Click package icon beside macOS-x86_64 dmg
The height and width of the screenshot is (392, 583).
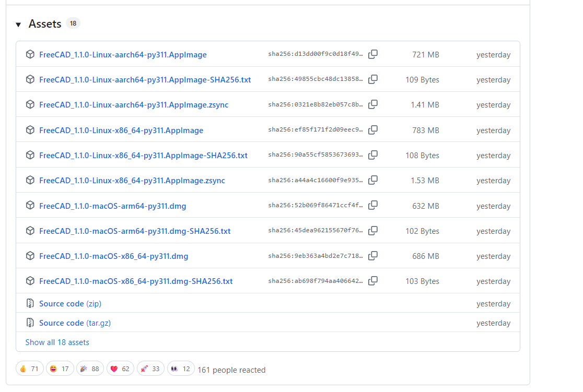[x=30, y=256]
